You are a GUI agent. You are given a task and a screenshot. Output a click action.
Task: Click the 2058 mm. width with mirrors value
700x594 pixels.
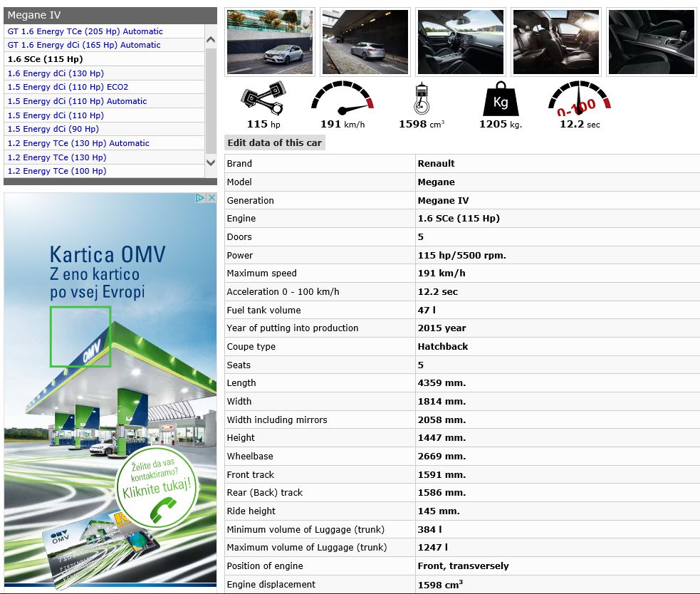442,420
